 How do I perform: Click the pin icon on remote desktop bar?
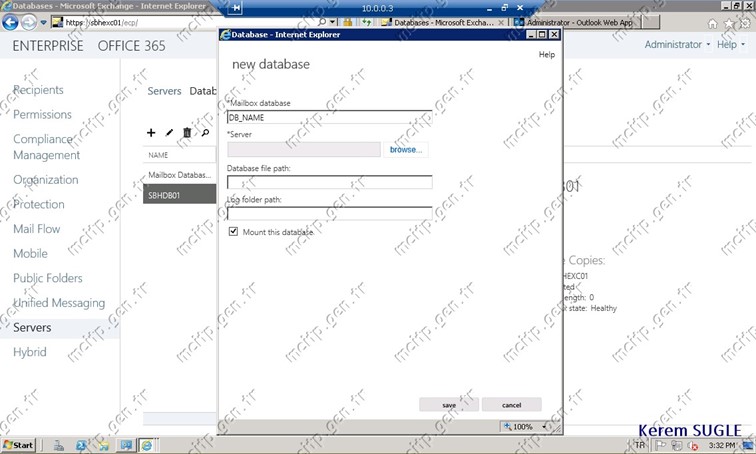(x=236, y=8)
